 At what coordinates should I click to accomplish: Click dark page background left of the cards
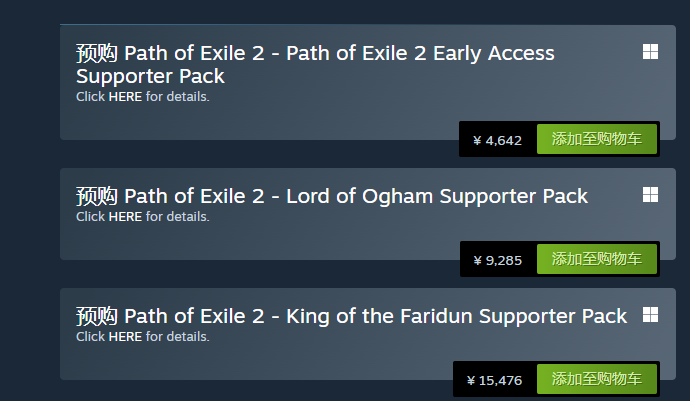pos(28,200)
